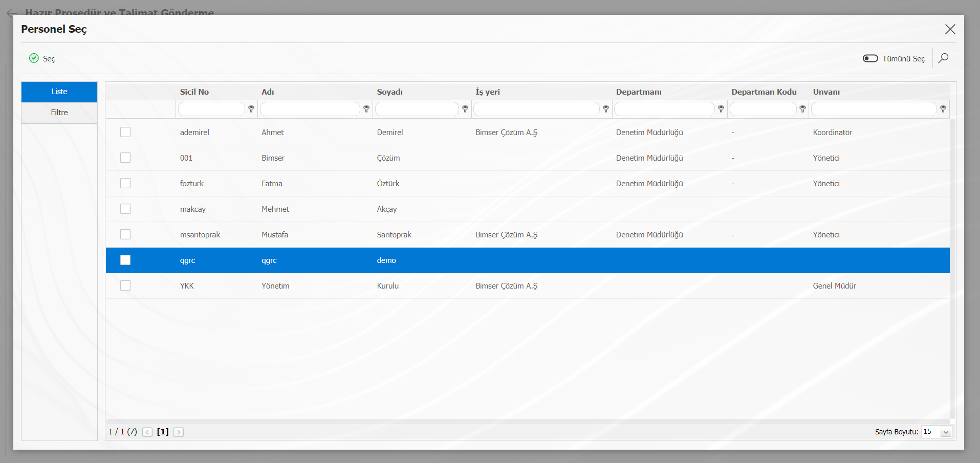Check the YKK row checkbox
Screen dimensions: 980x463
click(x=125, y=285)
